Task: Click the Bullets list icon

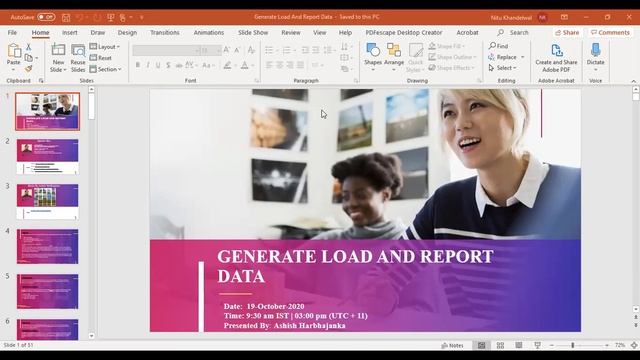Action: (x=269, y=50)
